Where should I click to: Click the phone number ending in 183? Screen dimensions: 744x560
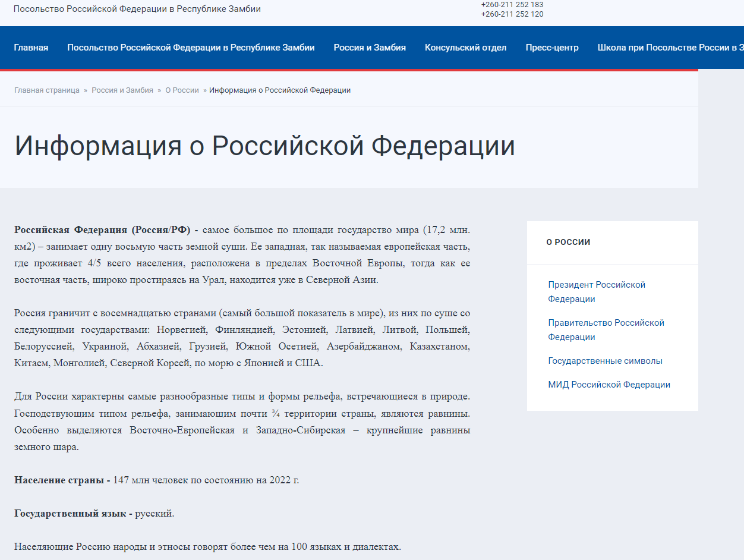[x=512, y=5]
